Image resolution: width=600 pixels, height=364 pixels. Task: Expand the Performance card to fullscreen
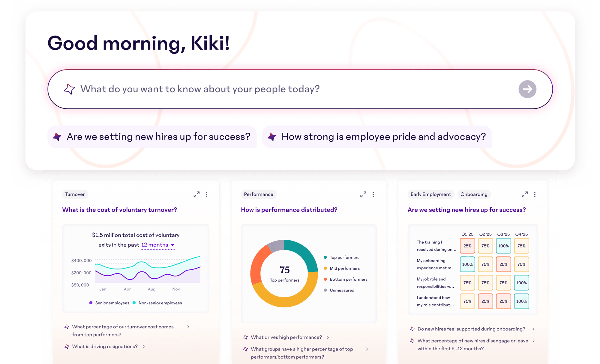[x=363, y=194]
